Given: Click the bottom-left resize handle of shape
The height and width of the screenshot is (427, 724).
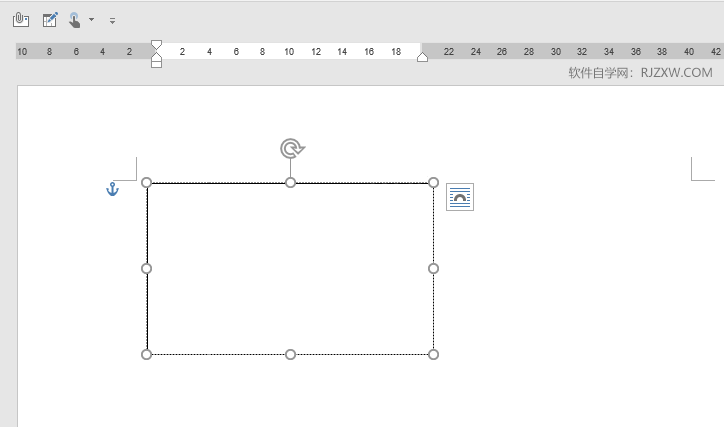Looking at the screenshot, I should pos(146,354).
